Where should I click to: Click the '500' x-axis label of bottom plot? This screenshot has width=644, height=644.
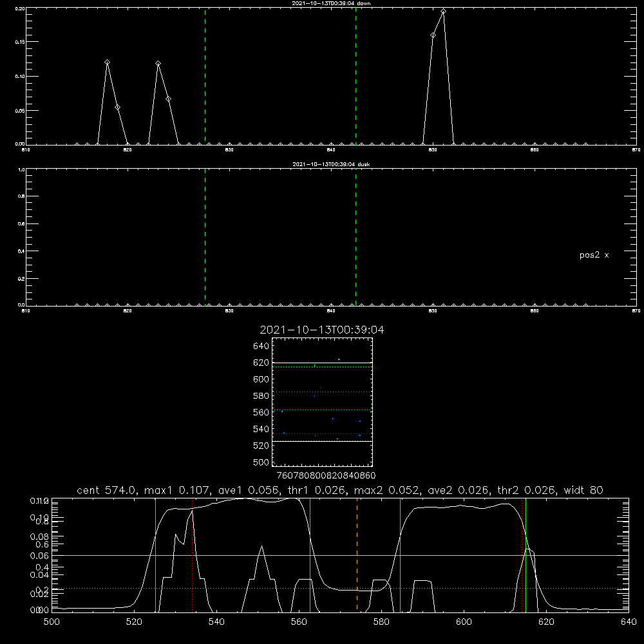(52, 622)
